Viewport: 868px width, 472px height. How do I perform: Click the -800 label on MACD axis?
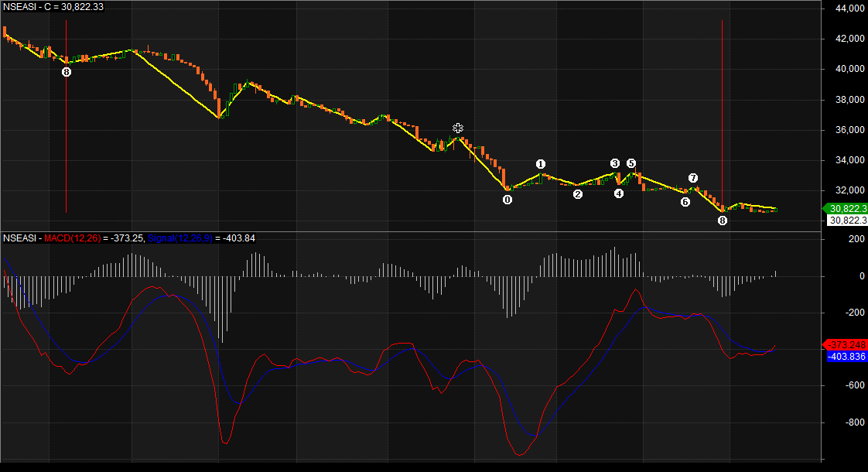click(854, 422)
